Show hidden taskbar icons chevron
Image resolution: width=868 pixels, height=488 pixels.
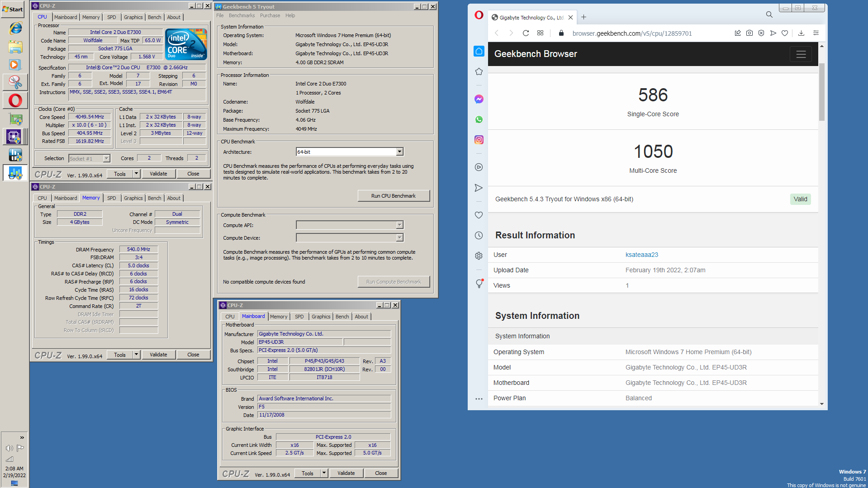[x=22, y=437]
